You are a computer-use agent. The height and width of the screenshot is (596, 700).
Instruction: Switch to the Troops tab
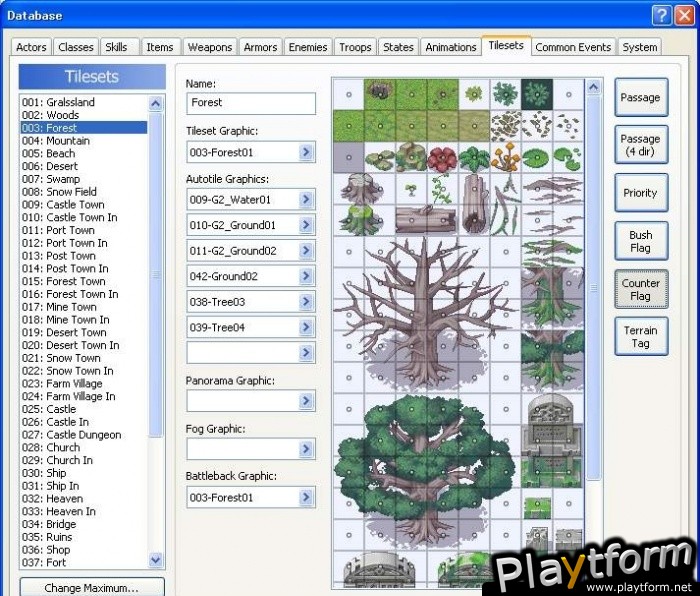point(355,47)
